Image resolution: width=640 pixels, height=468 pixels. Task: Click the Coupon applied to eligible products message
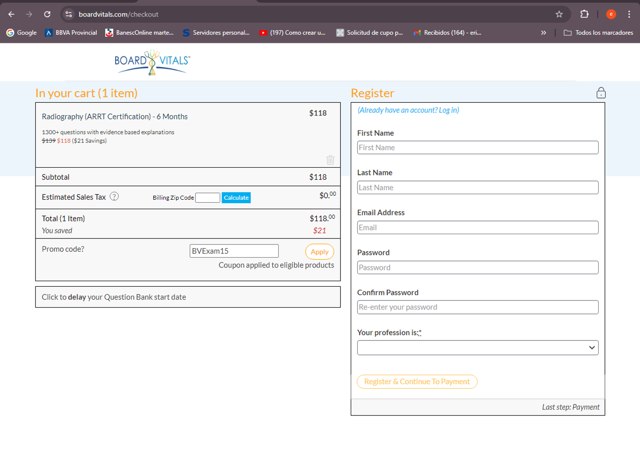click(x=276, y=265)
